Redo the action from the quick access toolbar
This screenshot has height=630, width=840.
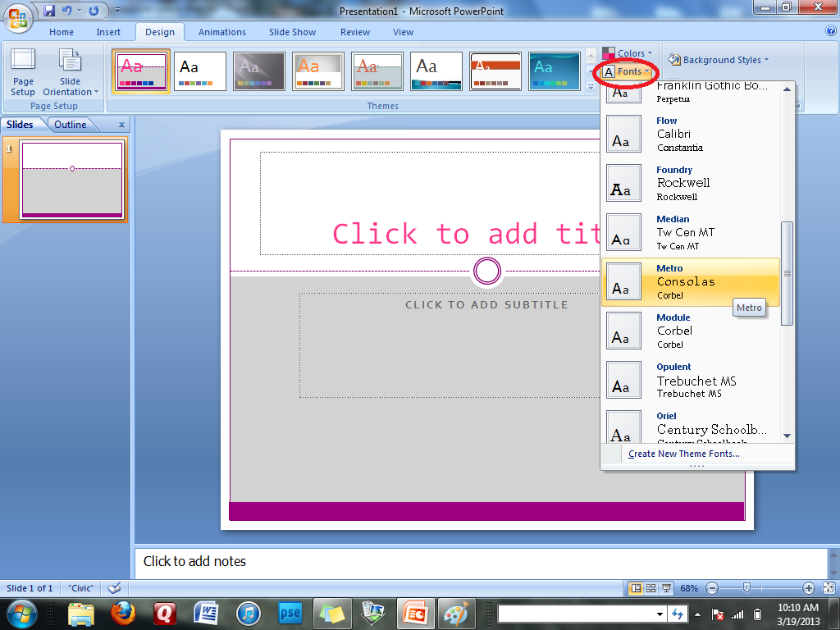coord(94,10)
